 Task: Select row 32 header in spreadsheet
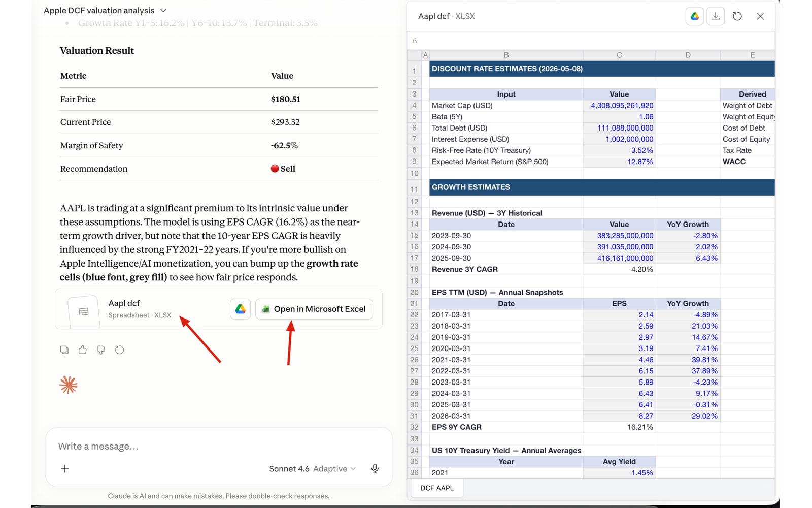[414, 427]
